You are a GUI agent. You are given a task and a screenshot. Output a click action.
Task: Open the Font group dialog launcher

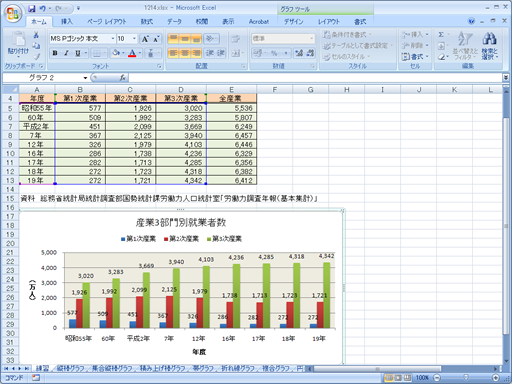(x=159, y=66)
